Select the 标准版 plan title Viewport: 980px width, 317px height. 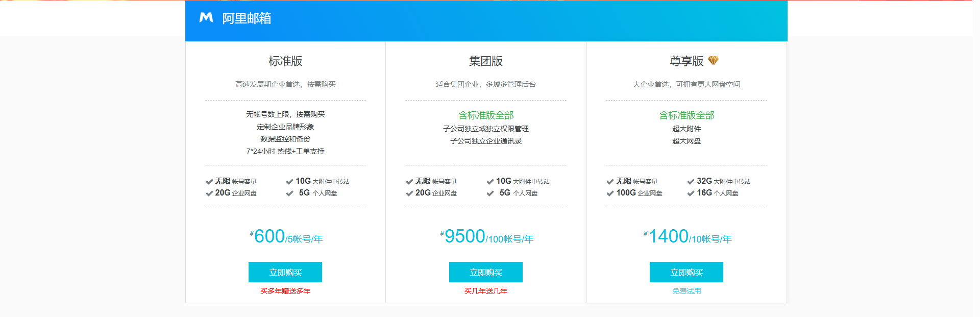pyautogui.click(x=285, y=61)
